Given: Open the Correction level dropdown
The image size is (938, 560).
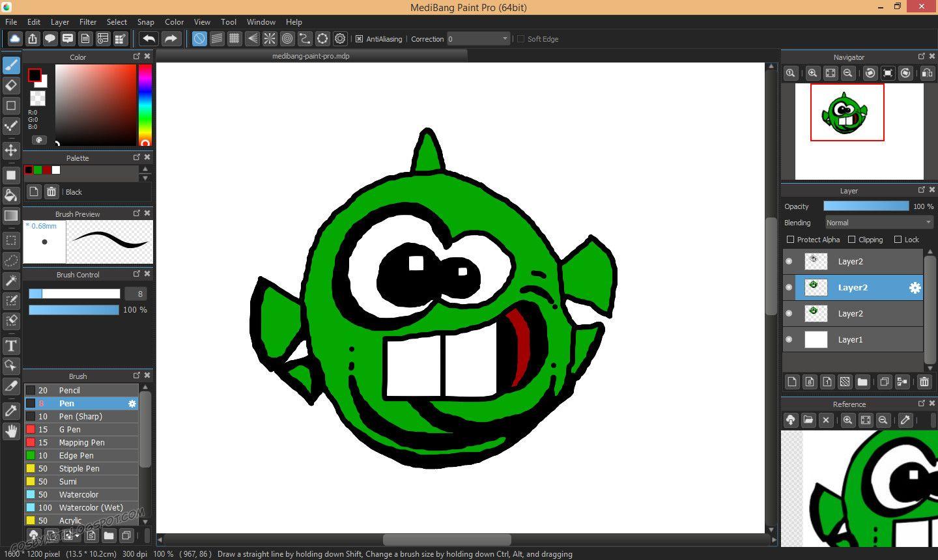Looking at the screenshot, I should pos(505,38).
